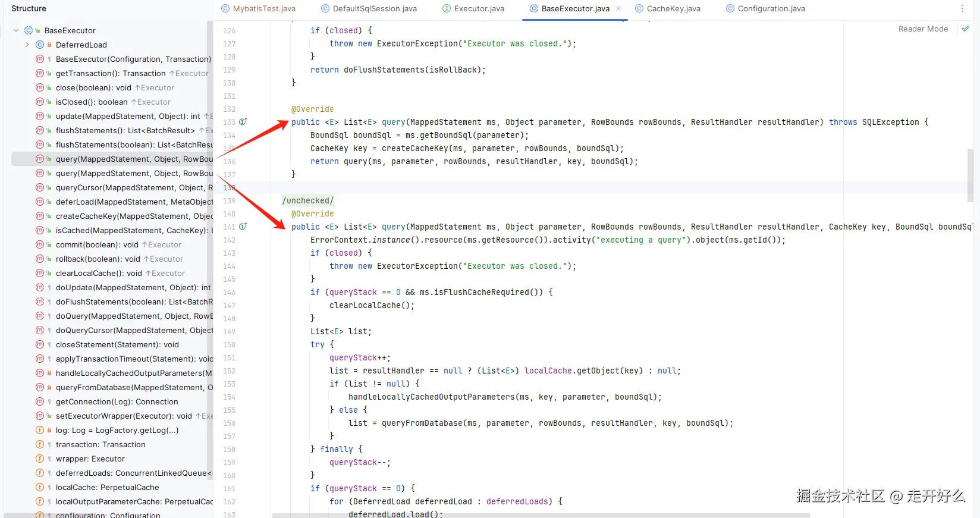Image resolution: width=980 pixels, height=518 pixels.
Task: Switch to Configuration.java tab
Action: (765, 8)
